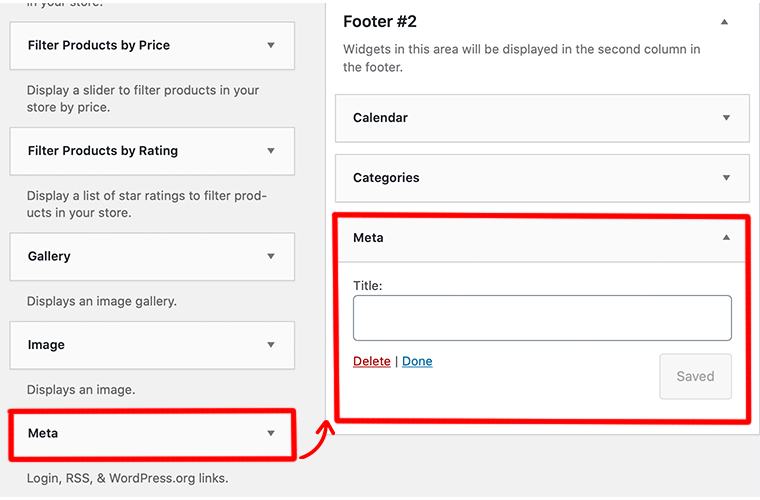
Task: Select the Gallery widget title
Action: point(49,256)
